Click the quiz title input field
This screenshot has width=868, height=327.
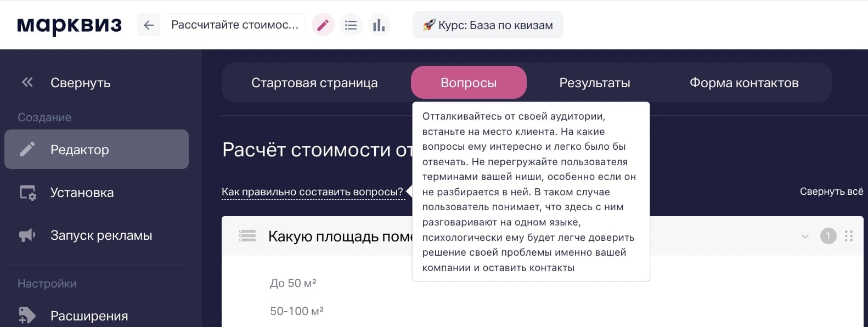pyautogui.click(x=236, y=25)
